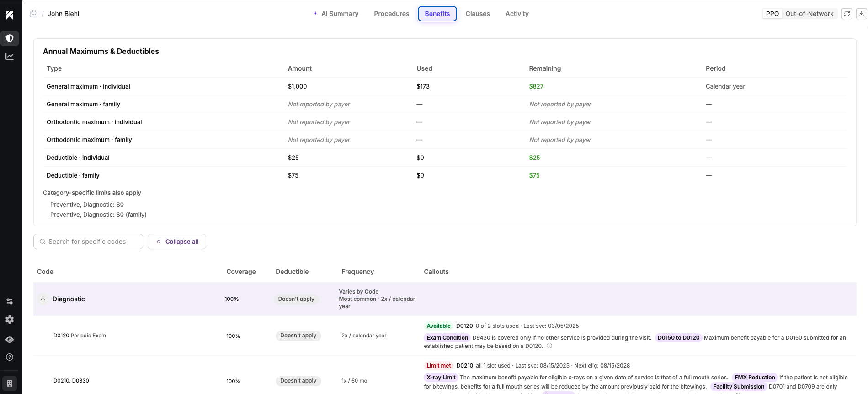The height and width of the screenshot is (394, 868).
Task: Click the 'Doesn't apply' badge for D0210, D0330
Action: (298, 381)
